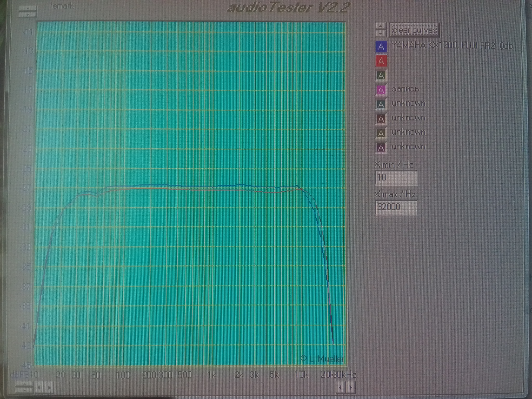Toggle the red curve A button
The height and width of the screenshot is (399, 532).
pos(381,61)
